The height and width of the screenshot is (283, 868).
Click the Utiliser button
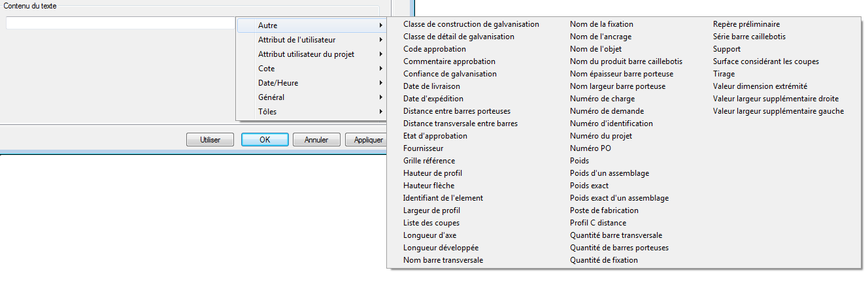pyautogui.click(x=210, y=140)
